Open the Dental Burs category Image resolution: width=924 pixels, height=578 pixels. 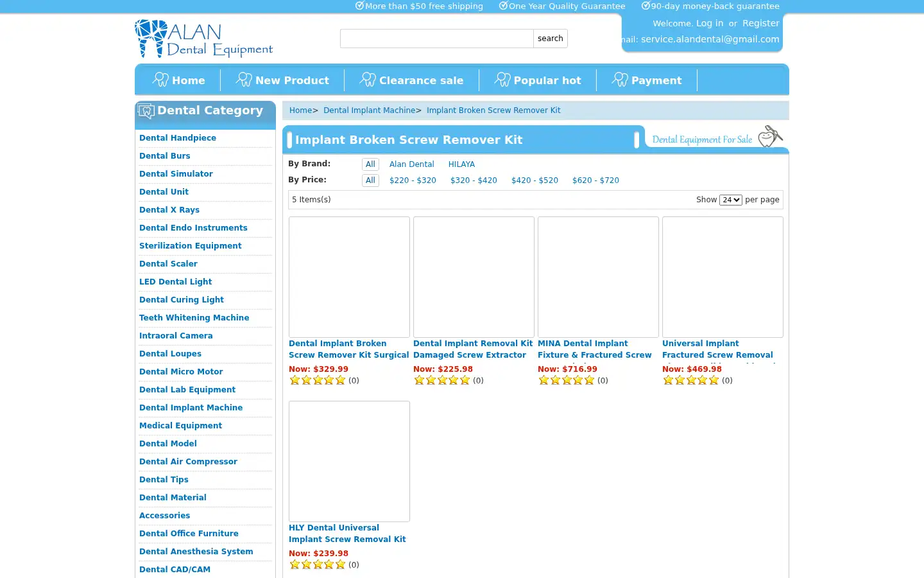click(x=165, y=156)
